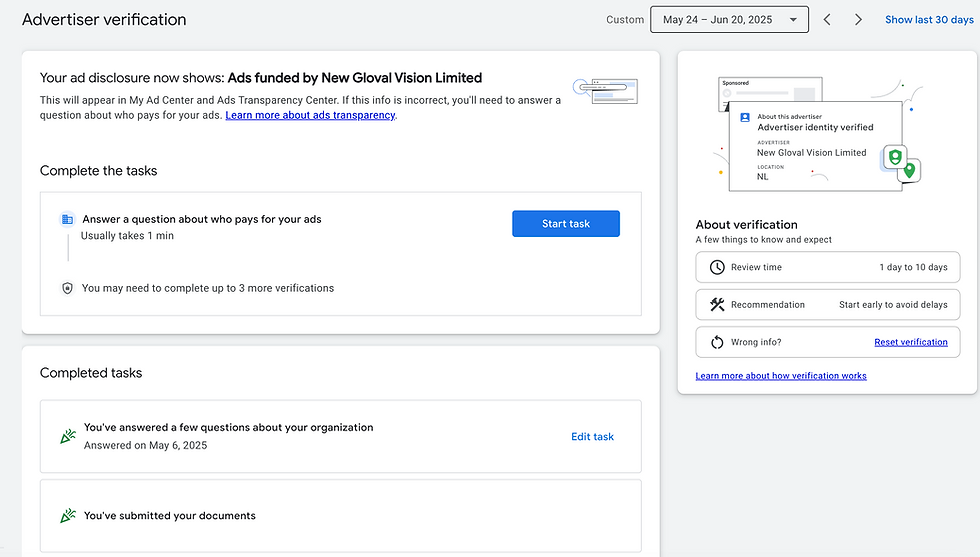Click '1 day to 10 days' review time value

click(x=913, y=267)
